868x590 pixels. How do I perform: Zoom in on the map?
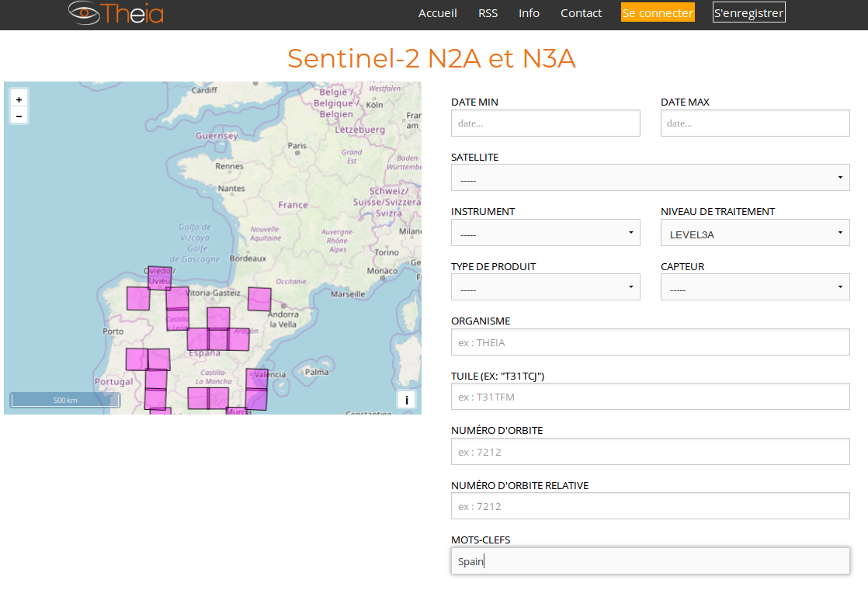19,99
